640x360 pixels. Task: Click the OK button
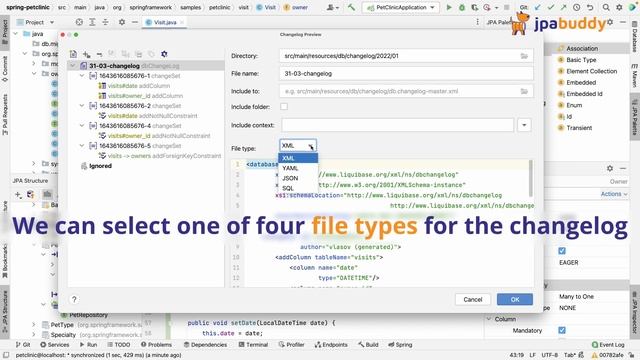pos(515,299)
